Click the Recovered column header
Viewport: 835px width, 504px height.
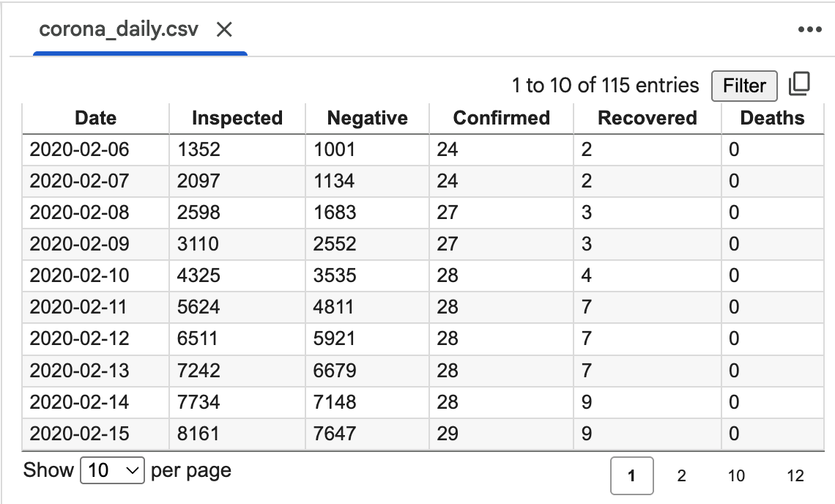pos(647,118)
